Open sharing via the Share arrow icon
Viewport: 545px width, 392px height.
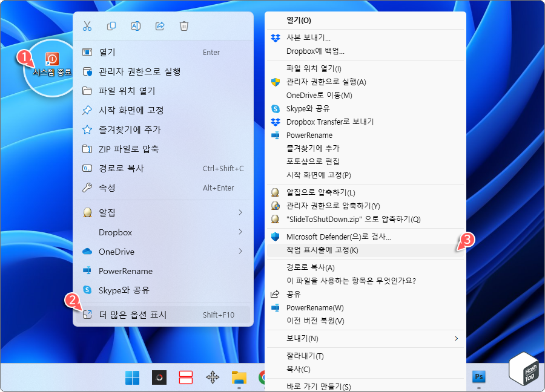160,26
